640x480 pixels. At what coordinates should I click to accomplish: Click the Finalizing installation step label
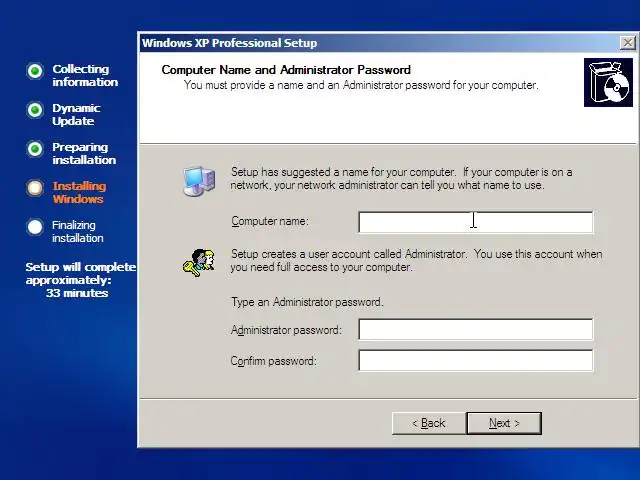click(78, 231)
